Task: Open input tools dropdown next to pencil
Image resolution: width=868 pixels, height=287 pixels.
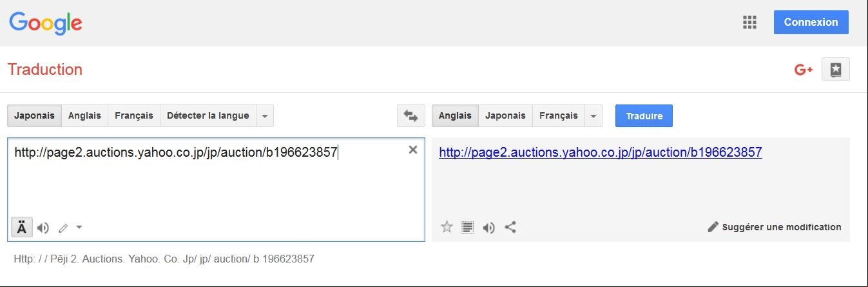Action: [79, 227]
